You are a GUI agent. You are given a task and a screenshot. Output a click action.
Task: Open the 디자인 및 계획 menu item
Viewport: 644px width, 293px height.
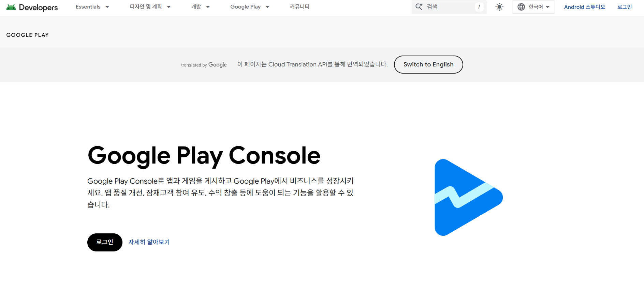coord(146,7)
